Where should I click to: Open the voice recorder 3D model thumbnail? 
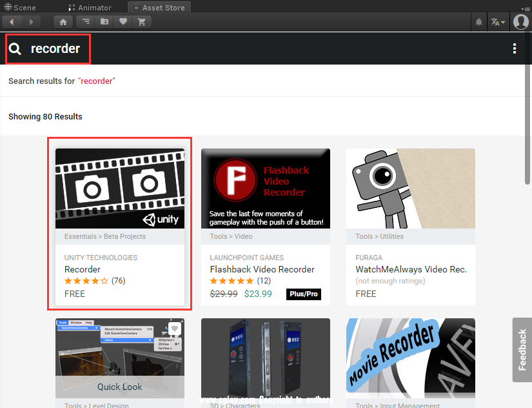coord(266,358)
